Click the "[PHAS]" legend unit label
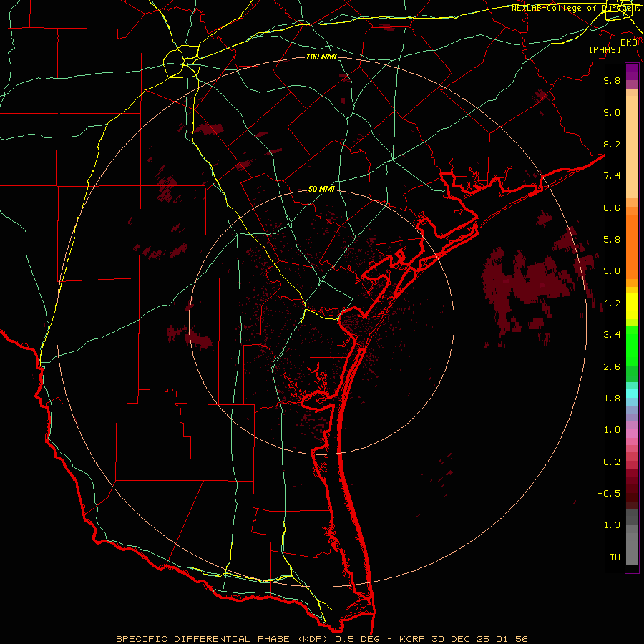 coord(605,49)
